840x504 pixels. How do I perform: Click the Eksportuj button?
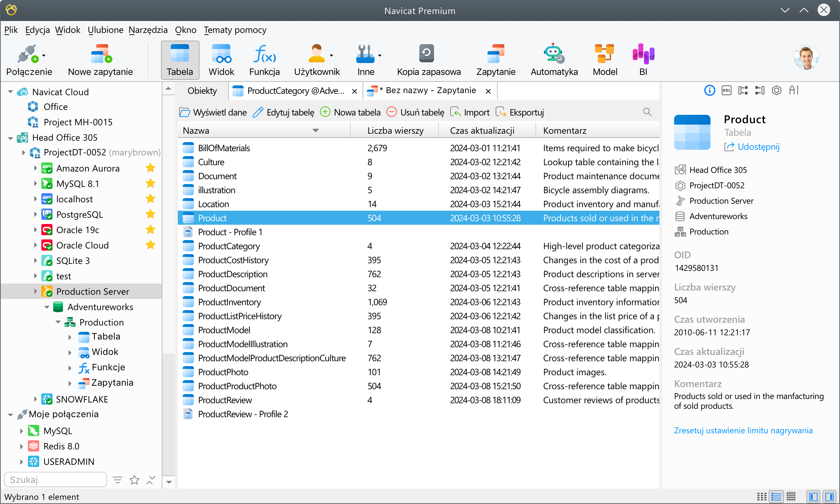520,112
